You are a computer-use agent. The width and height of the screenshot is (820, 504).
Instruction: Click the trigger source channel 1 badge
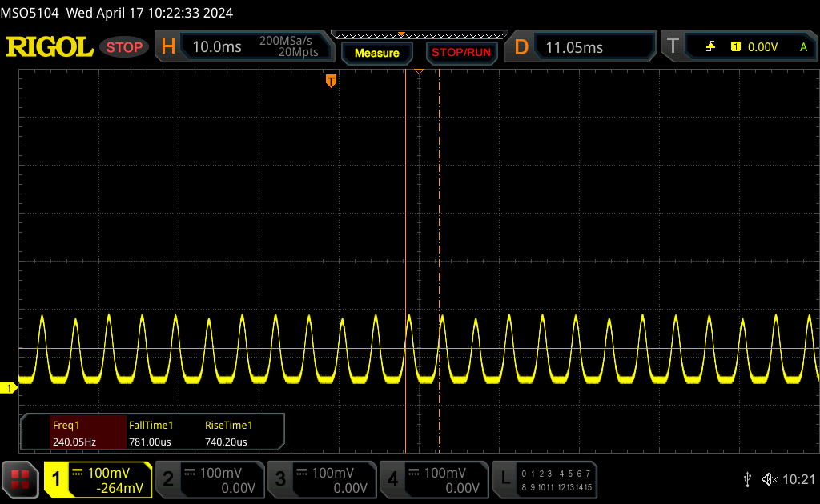click(736, 46)
